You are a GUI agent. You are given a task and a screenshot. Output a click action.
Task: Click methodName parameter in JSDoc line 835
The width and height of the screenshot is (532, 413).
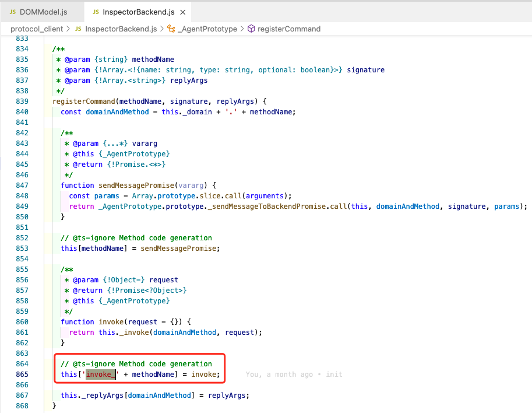click(x=153, y=59)
